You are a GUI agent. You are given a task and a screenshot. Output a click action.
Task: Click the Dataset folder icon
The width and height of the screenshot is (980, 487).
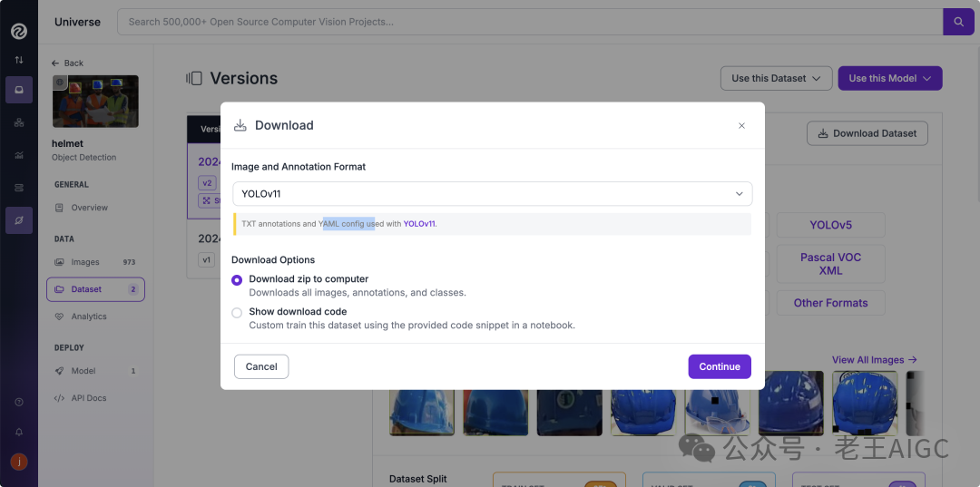[x=59, y=289]
